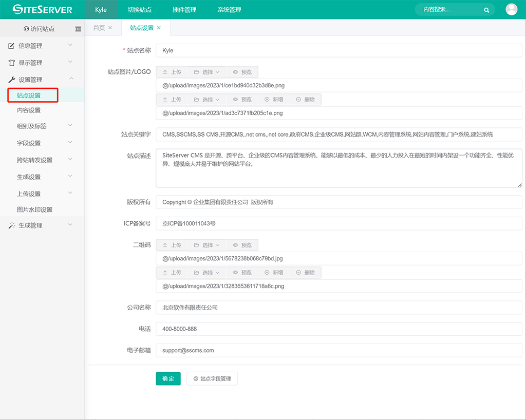This screenshot has width=526, height=420.
Task: Select 图片水印设置 in the sidebar
Action: click(34, 209)
